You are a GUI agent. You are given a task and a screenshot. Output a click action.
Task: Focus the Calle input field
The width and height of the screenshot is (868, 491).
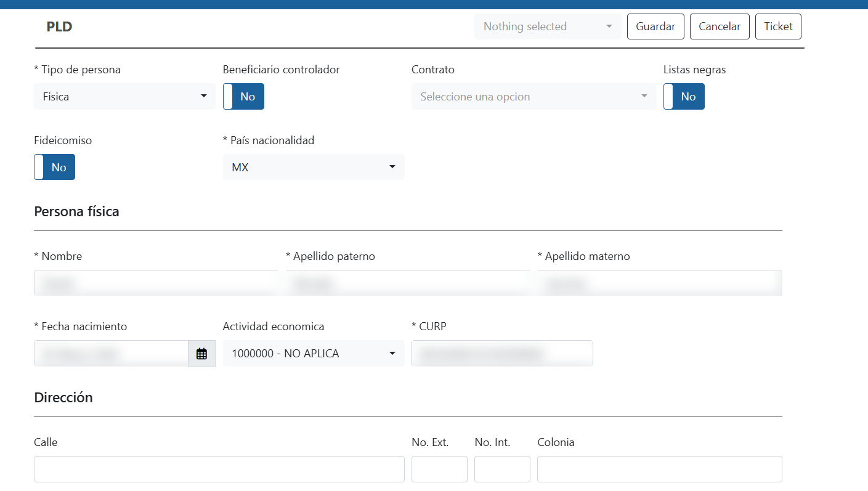click(219, 469)
